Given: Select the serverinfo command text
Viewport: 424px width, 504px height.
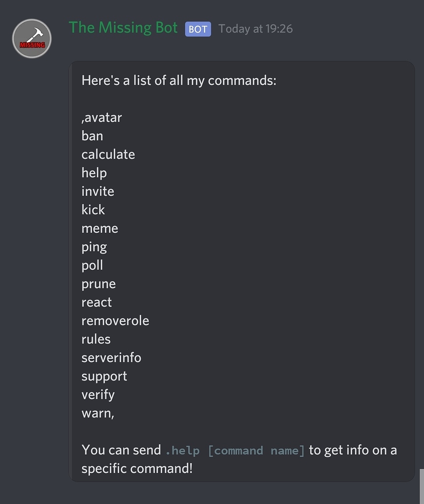Looking at the screenshot, I should tap(111, 357).
